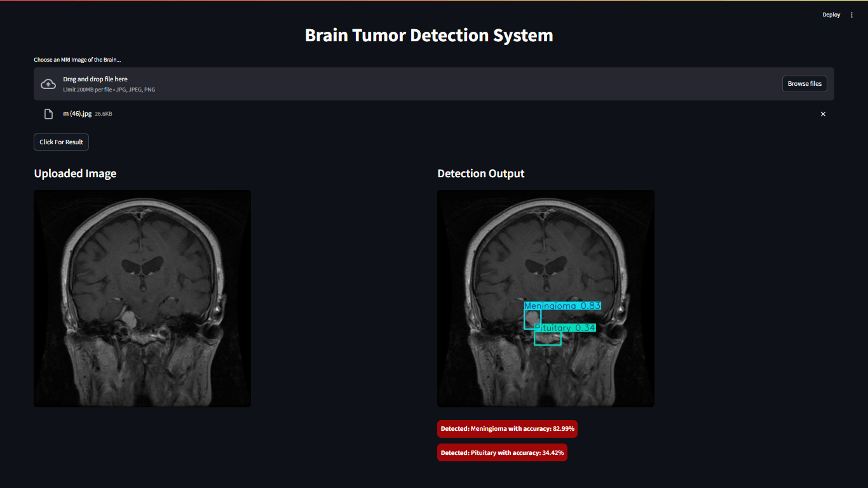Click the file icon beside m (46).jpg
The height and width of the screenshot is (488, 868).
pyautogui.click(x=48, y=114)
